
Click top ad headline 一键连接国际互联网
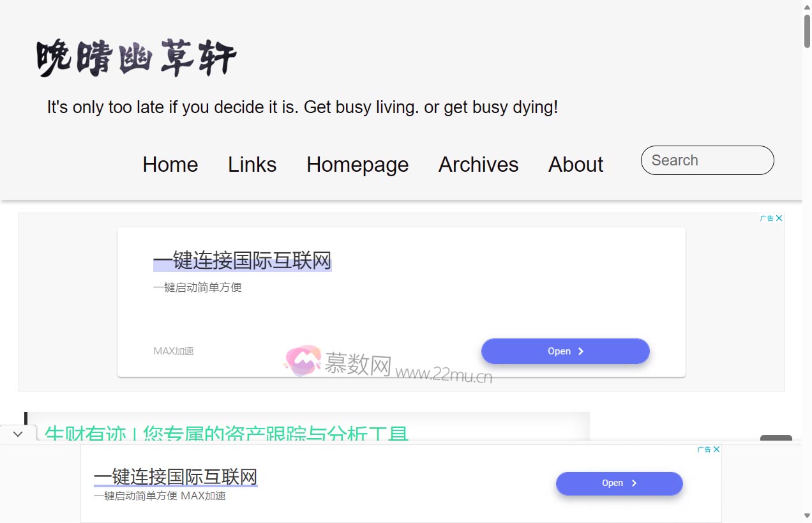242,261
